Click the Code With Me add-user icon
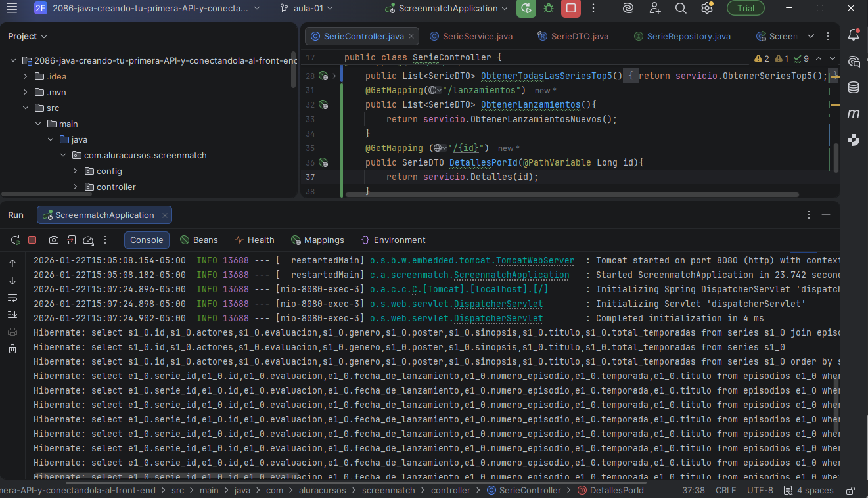The width and height of the screenshot is (868, 498). (654, 9)
